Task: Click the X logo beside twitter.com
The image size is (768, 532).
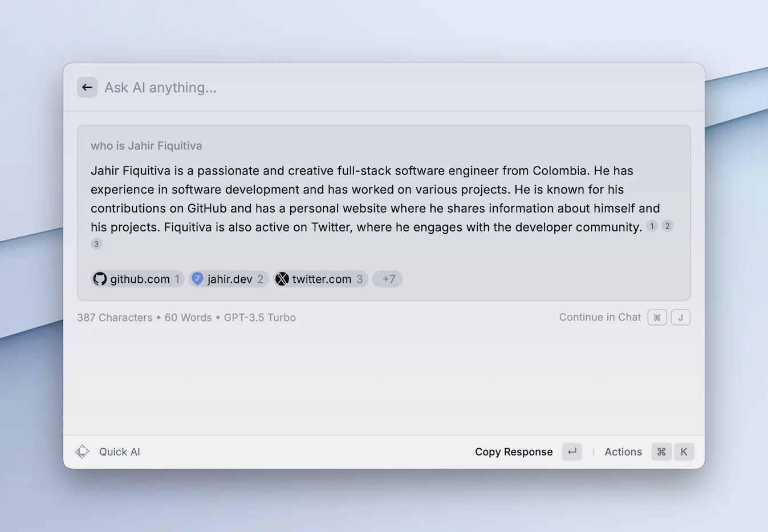Action: (x=282, y=279)
